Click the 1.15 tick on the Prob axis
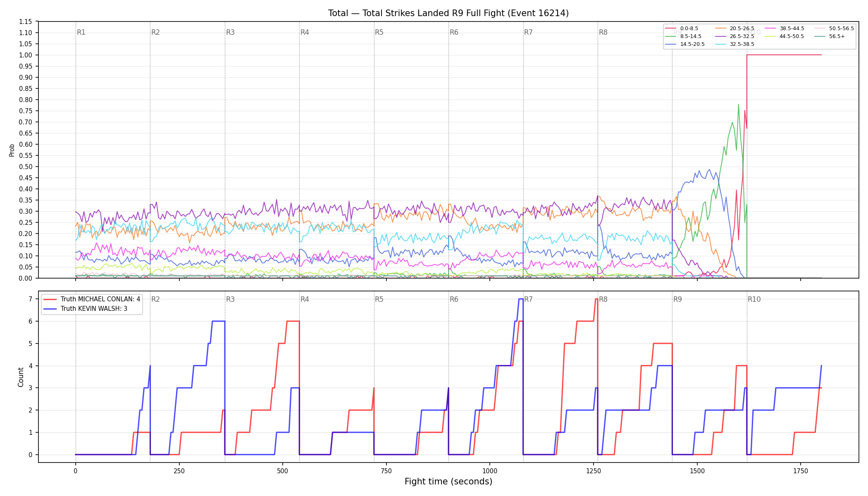 pos(26,21)
